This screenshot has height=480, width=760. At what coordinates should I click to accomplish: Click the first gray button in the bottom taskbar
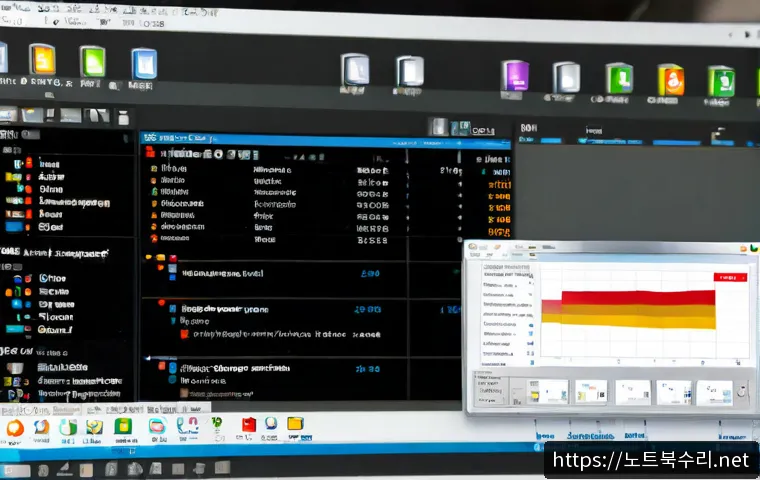click(17, 471)
